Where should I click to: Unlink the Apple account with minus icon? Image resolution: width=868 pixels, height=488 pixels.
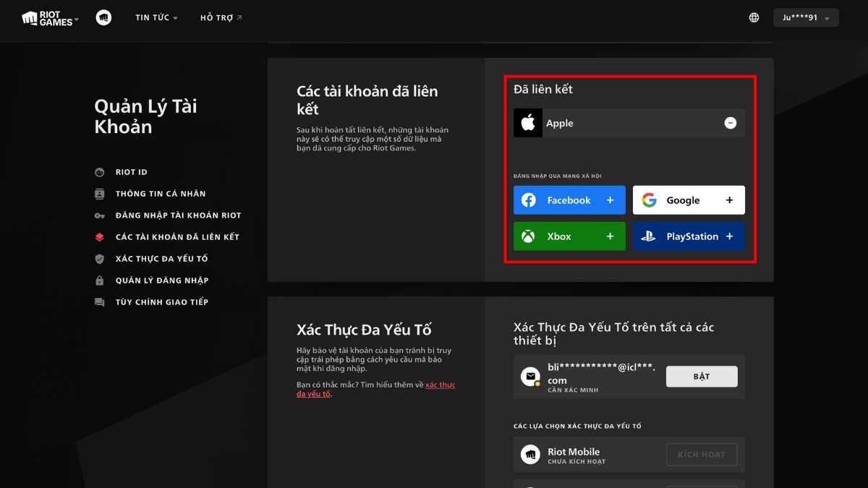click(730, 123)
